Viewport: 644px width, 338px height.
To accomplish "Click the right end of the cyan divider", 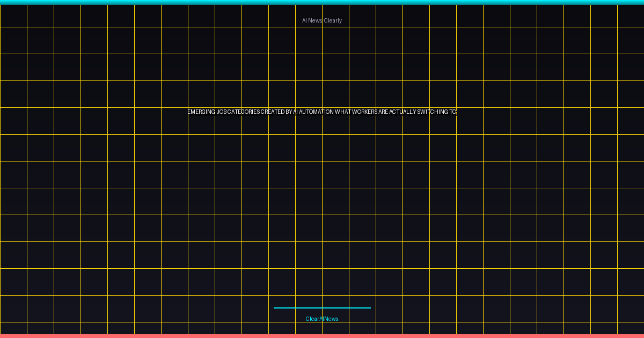I will (x=369, y=308).
